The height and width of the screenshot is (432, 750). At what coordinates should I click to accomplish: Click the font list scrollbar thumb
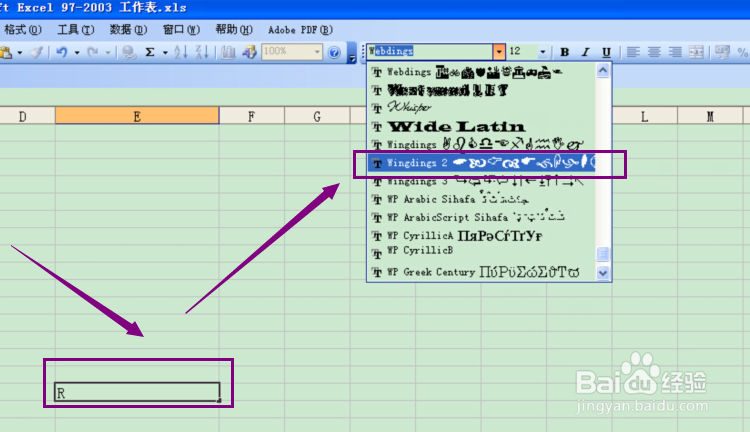pyautogui.click(x=603, y=254)
